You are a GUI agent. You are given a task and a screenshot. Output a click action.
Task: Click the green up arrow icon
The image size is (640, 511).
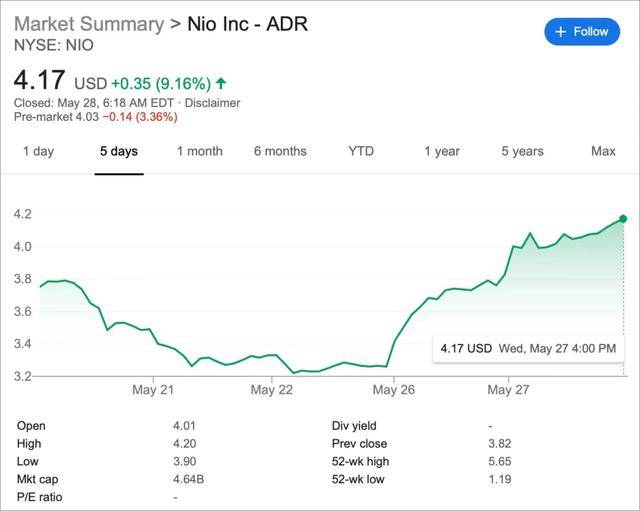[220, 83]
